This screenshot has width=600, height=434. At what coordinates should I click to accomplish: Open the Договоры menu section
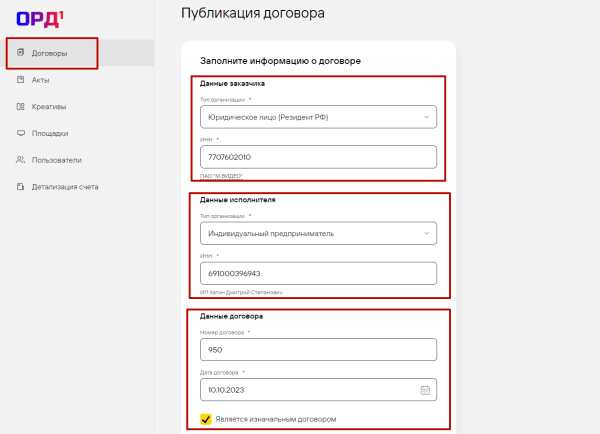coord(77,53)
